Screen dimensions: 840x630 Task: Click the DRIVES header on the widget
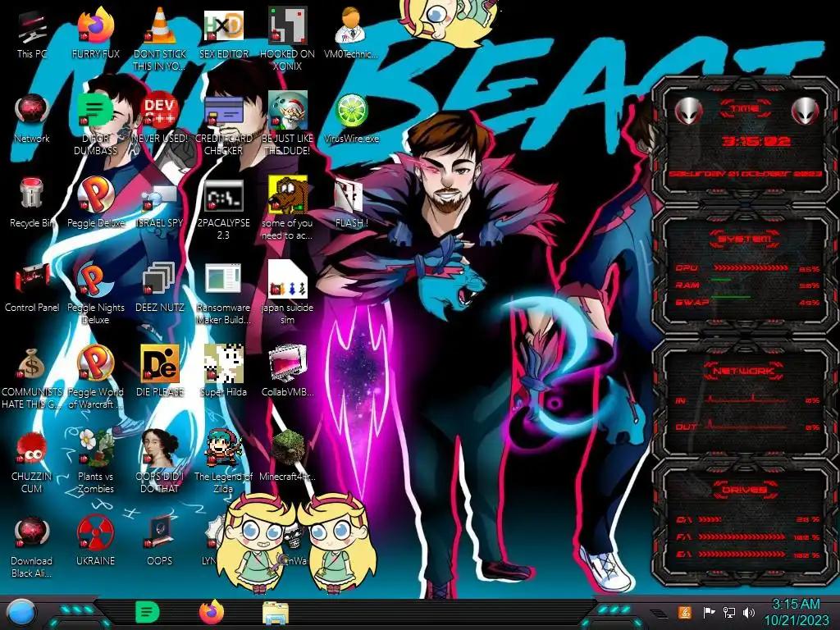pos(745,490)
